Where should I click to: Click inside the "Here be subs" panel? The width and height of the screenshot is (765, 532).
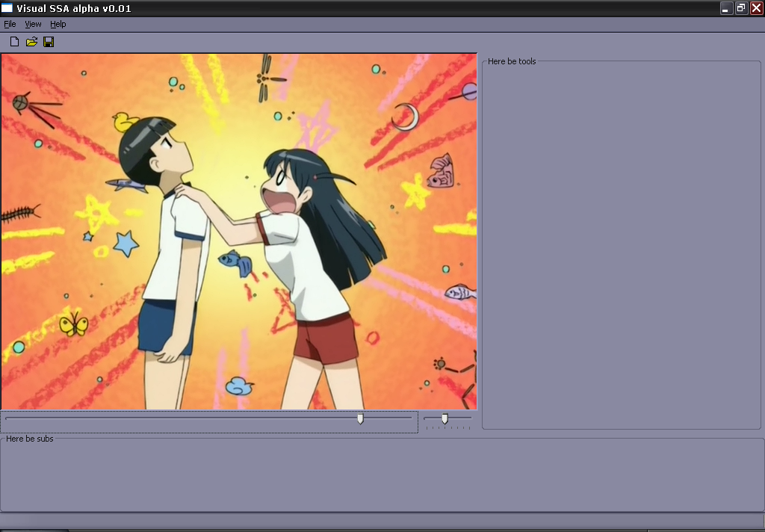point(381,477)
